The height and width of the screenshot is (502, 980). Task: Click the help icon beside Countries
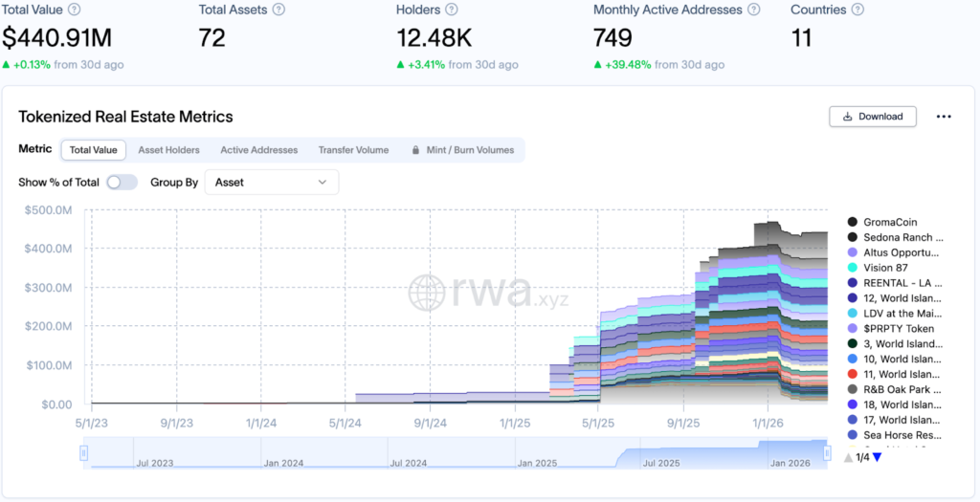pyautogui.click(x=857, y=10)
